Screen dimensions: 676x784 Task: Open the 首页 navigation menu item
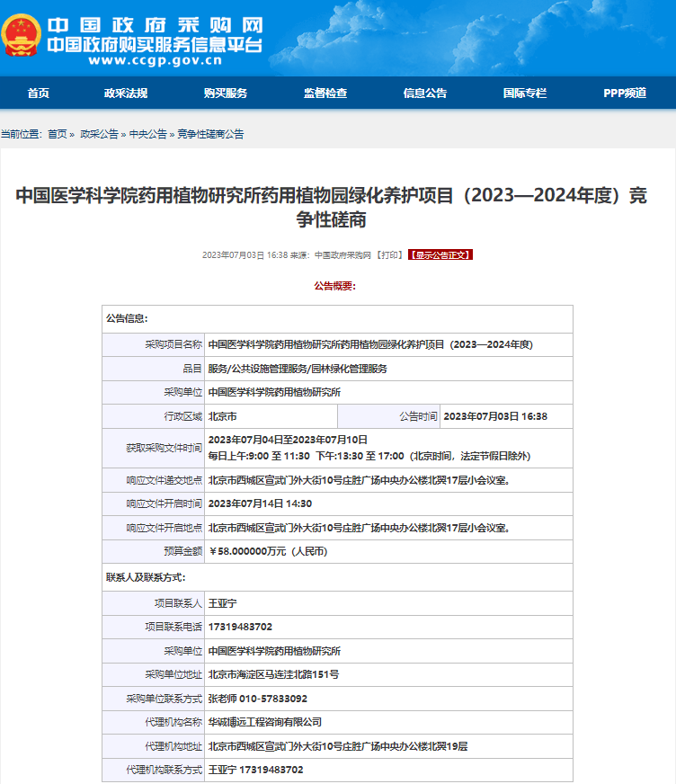pos(38,93)
